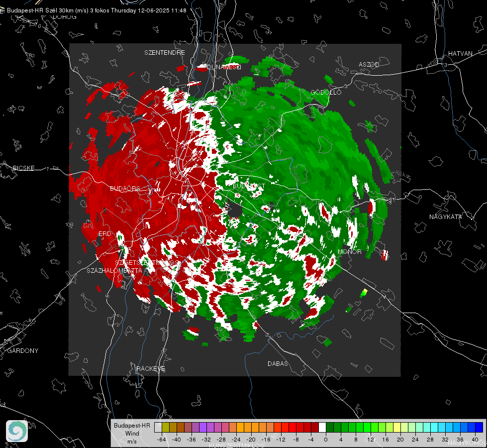Click the radar title text Budapest-HR Szél

31,10
